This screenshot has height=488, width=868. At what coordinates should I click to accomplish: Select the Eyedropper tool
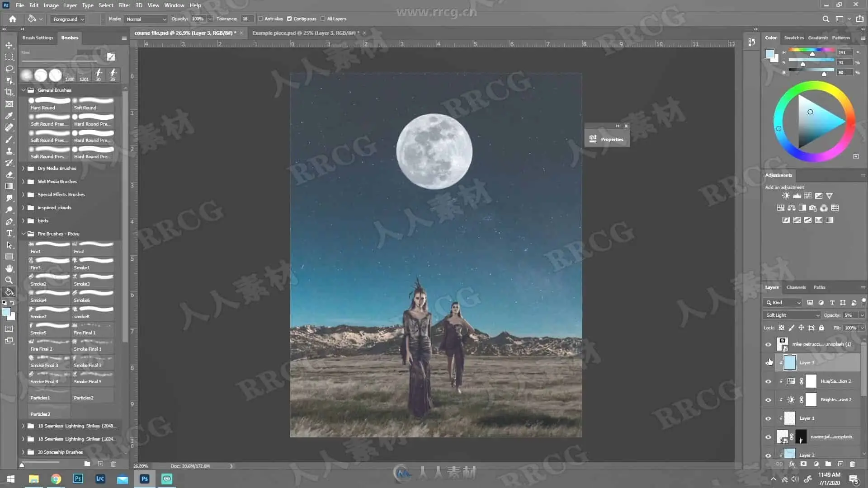(x=9, y=116)
